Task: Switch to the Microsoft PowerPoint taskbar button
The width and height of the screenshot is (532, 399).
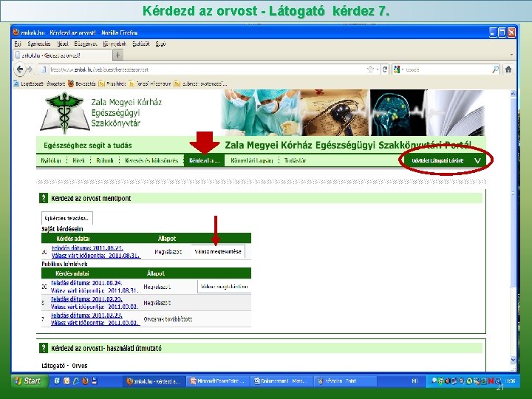Action: (x=217, y=381)
